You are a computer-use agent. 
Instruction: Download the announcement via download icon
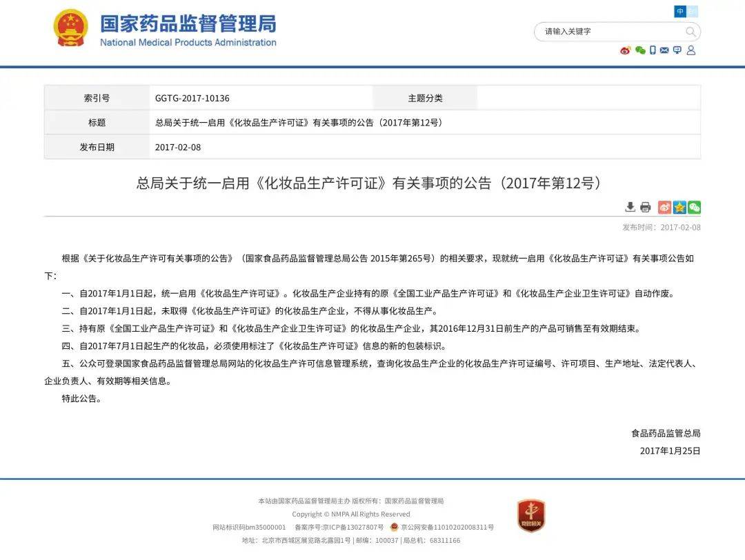click(630, 207)
